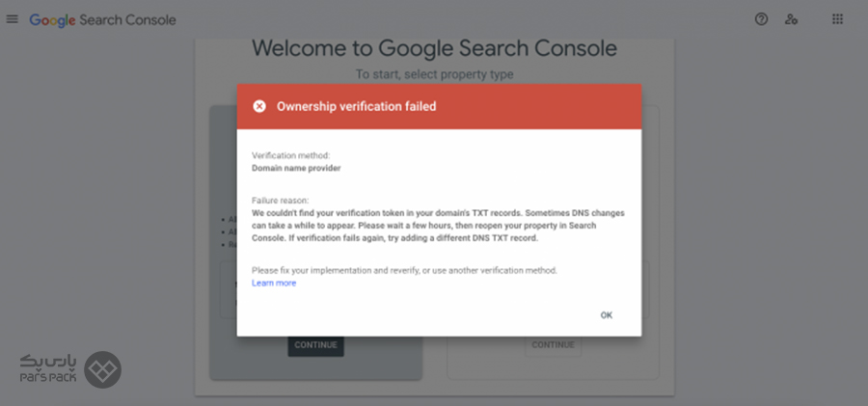Click the failure reason paragraph
The width and height of the screenshot is (868, 406).
(439, 226)
